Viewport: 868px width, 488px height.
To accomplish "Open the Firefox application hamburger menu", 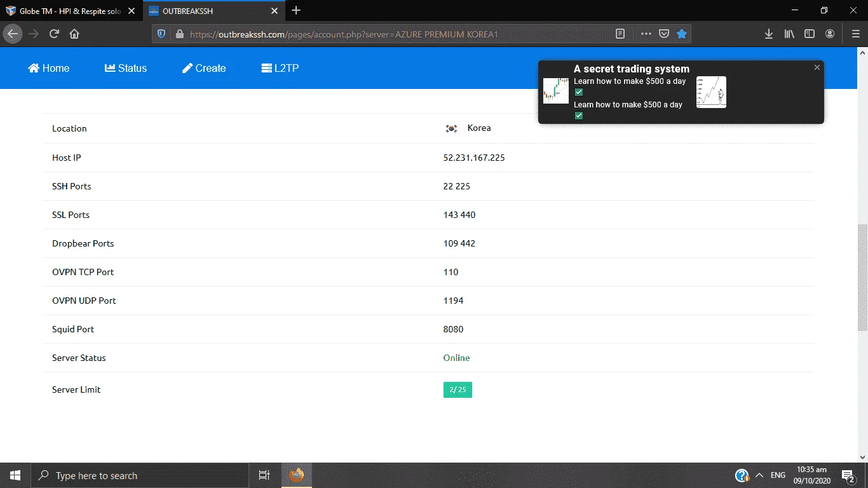I will [855, 34].
